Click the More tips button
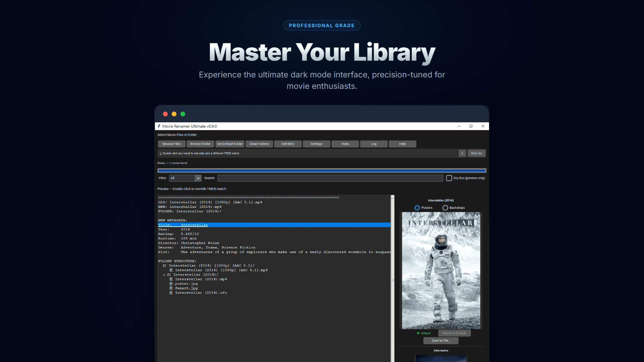The height and width of the screenshot is (362, 644). (477, 153)
